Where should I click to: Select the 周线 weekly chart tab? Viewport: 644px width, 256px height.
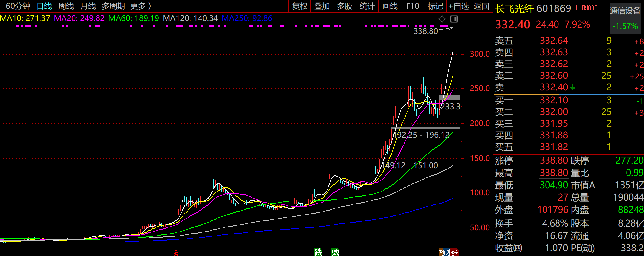66,6
